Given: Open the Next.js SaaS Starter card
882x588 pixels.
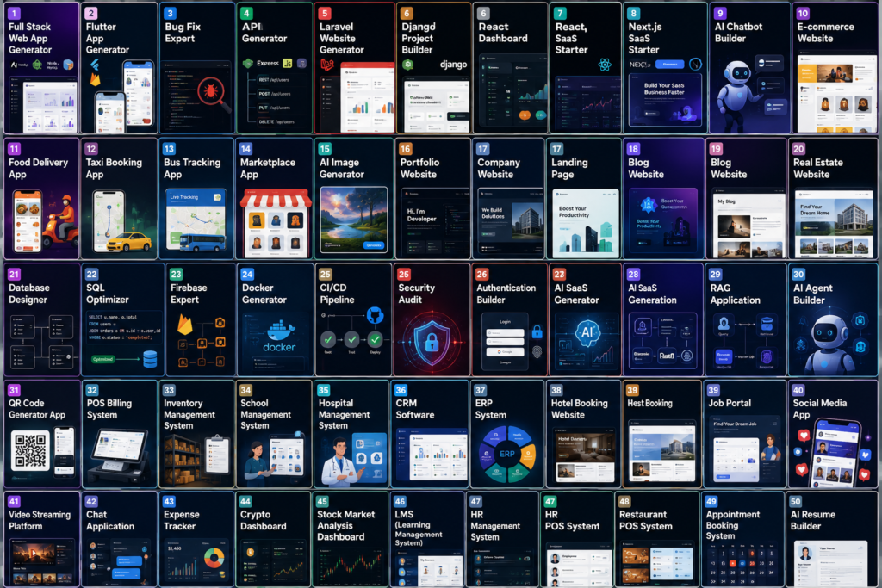Looking at the screenshot, I should tap(664, 67).
